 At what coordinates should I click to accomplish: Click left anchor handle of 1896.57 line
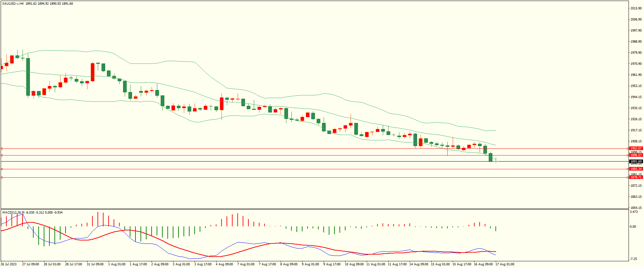2,155
